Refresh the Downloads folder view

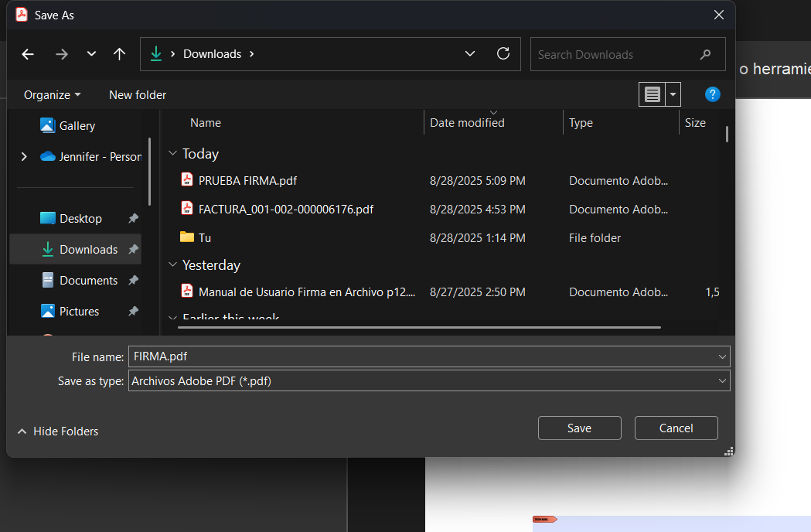coord(503,54)
